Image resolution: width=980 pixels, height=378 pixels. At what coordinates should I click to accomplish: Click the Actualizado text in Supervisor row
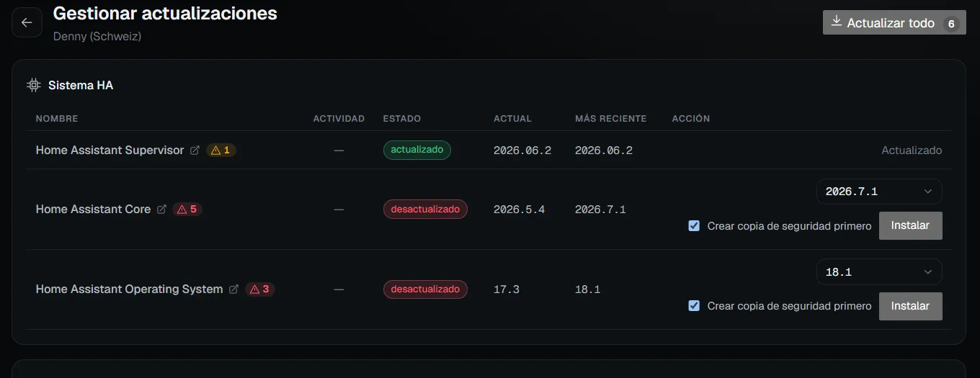coord(912,150)
